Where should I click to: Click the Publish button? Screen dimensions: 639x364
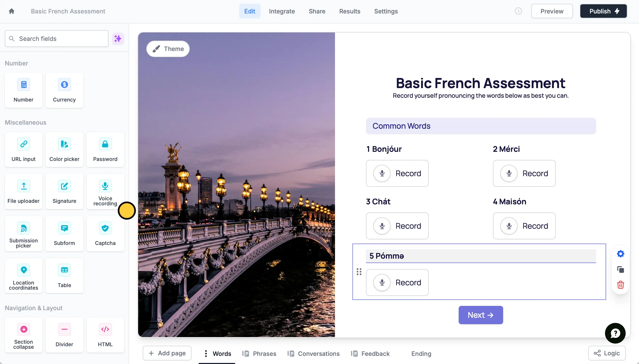[603, 11]
